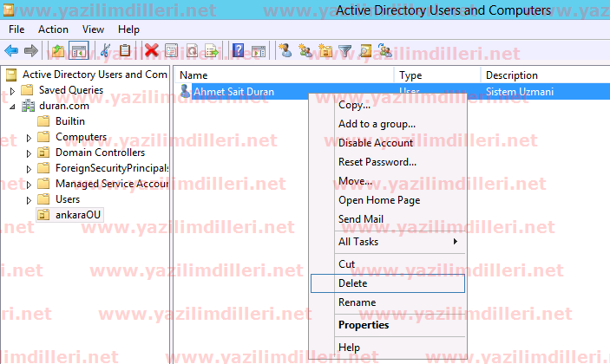This screenshot has width=610, height=364.
Task: Click the Refresh toolbar icon
Action: (192, 51)
